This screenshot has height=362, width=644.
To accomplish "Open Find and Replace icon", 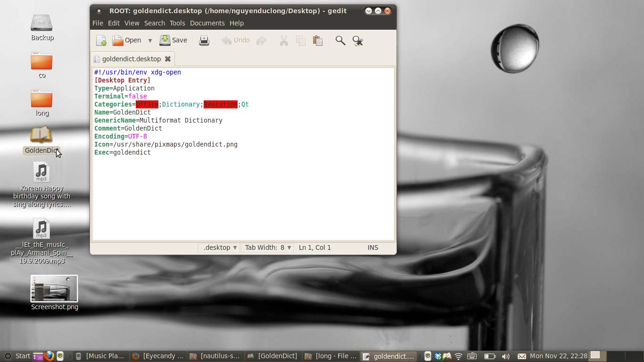I will [357, 41].
